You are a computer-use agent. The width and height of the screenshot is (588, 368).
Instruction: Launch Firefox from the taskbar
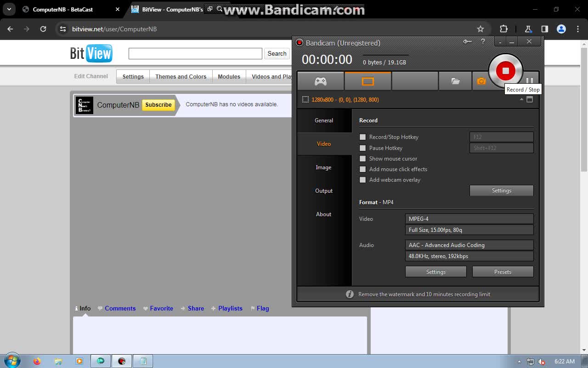point(37,361)
